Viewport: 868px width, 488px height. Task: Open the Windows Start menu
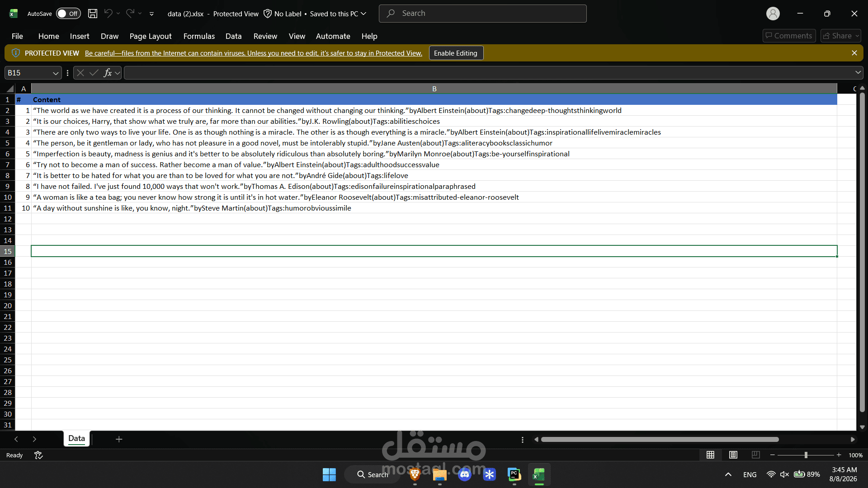pyautogui.click(x=329, y=474)
